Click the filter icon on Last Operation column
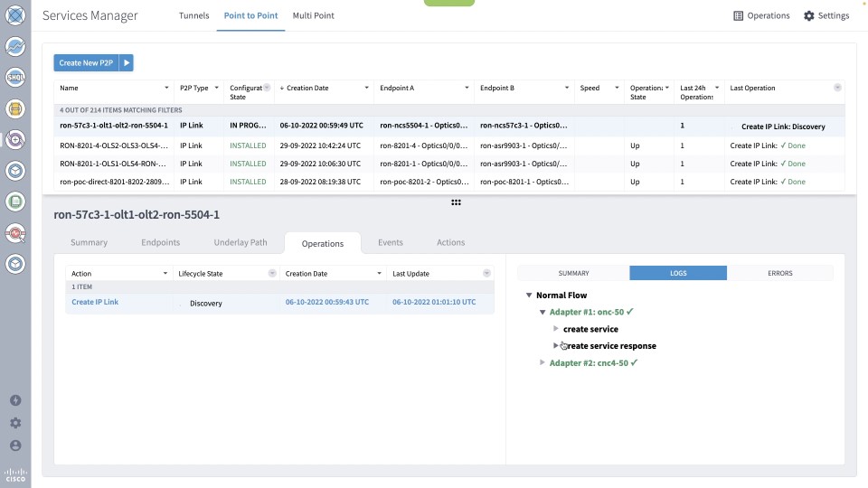The image size is (868, 488). click(837, 88)
